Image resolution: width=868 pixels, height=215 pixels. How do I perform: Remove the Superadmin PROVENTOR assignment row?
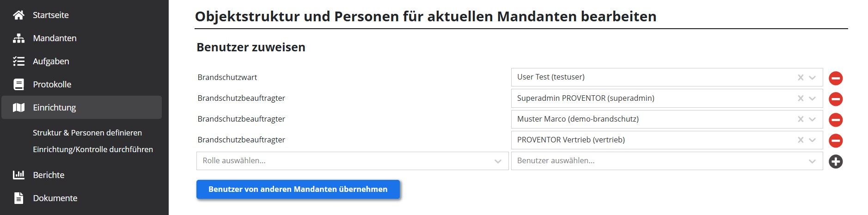pyautogui.click(x=835, y=99)
